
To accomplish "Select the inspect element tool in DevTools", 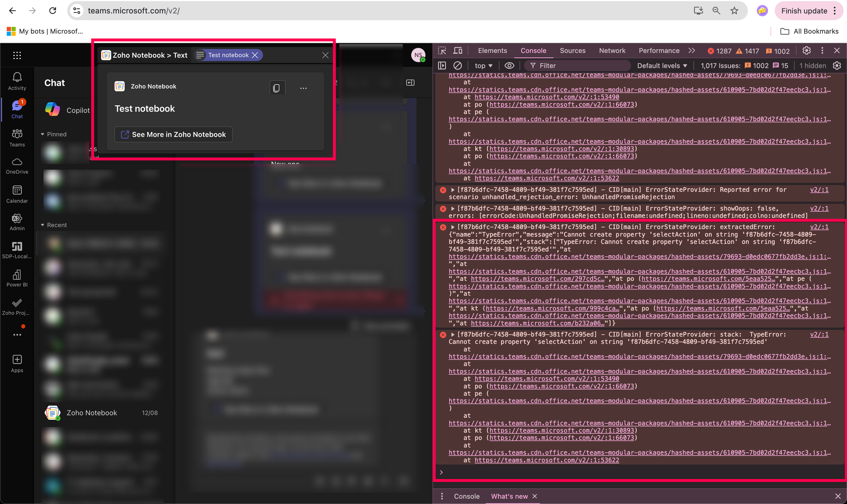I will pyautogui.click(x=442, y=51).
